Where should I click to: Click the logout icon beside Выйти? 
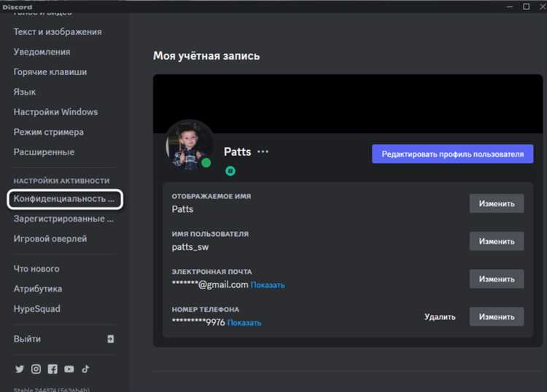pyautogui.click(x=110, y=339)
